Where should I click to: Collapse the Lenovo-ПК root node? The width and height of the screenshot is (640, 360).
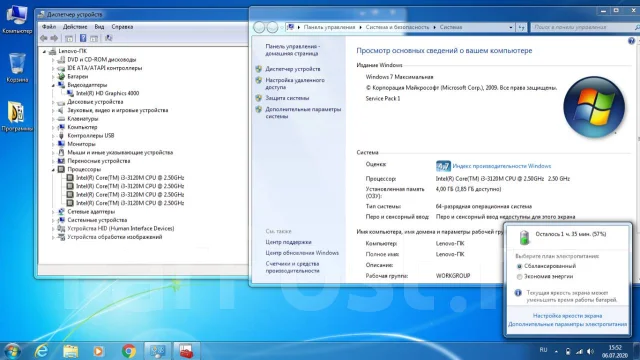44,51
